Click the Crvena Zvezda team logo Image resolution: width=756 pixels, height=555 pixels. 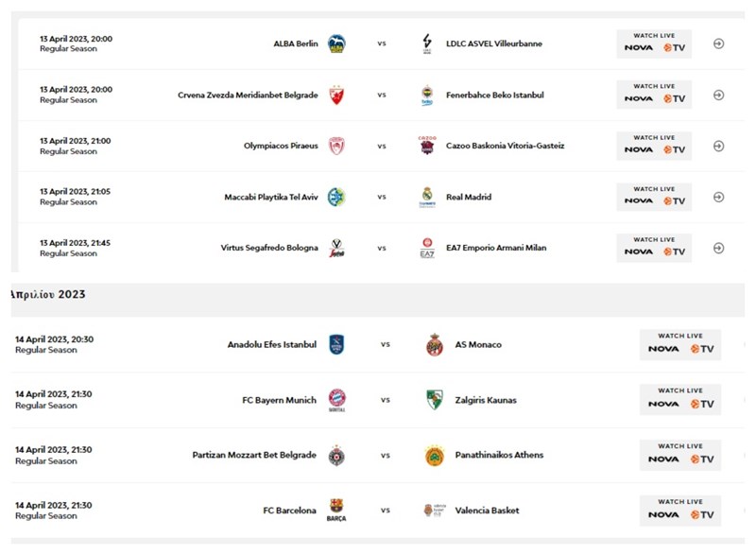point(338,95)
